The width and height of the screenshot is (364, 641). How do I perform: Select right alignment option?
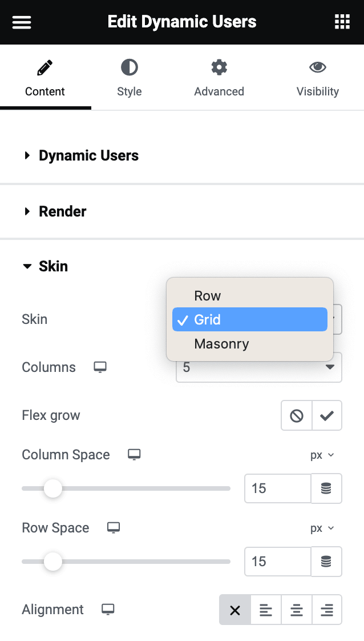tap(327, 610)
